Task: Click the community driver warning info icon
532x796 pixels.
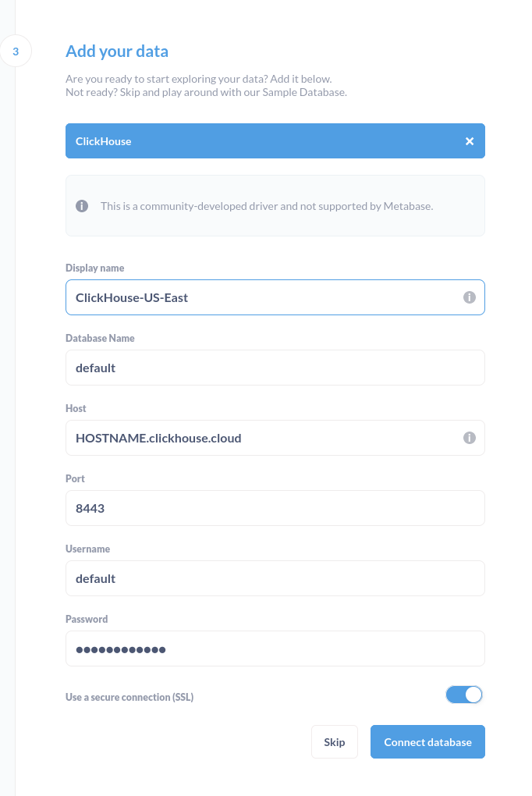Action: [x=82, y=205]
